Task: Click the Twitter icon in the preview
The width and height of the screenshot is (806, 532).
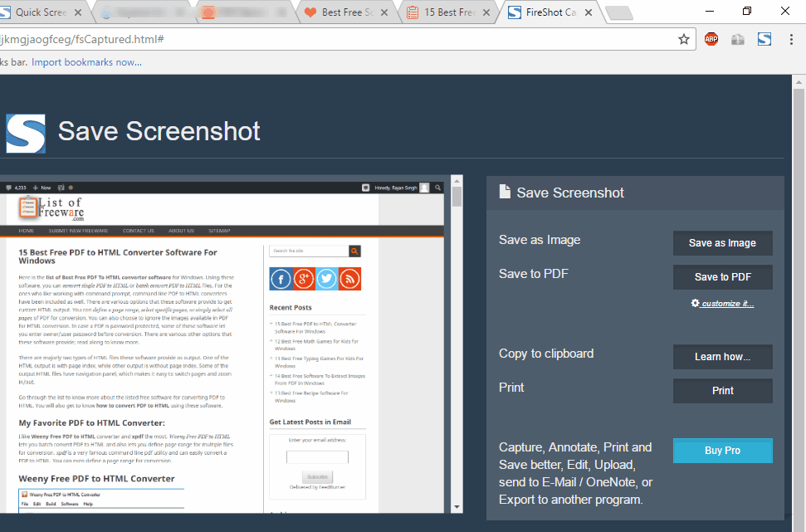Action: pos(326,279)
